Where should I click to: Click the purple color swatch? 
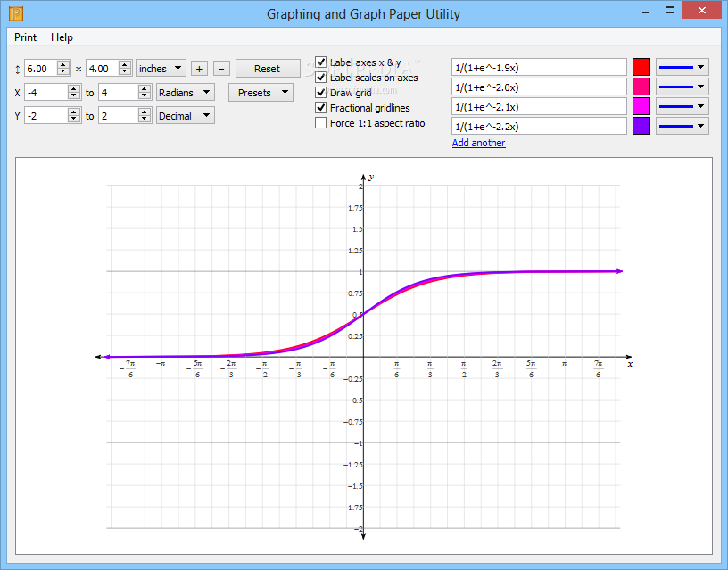[x=641, y=125]
